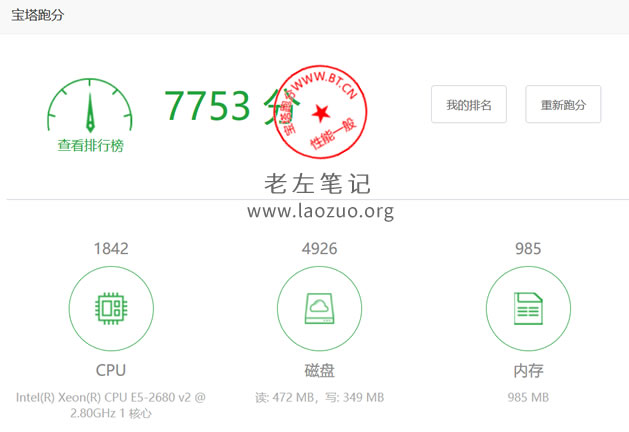Click the 读: 472 MB 写: 349 MB text
The image size is (629, 432).
pos(320,398)
